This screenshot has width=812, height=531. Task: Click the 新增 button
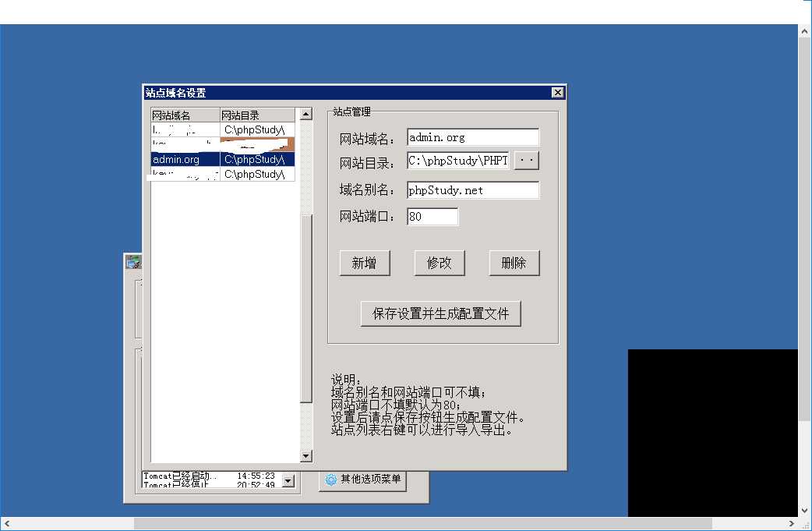point(365,263)
